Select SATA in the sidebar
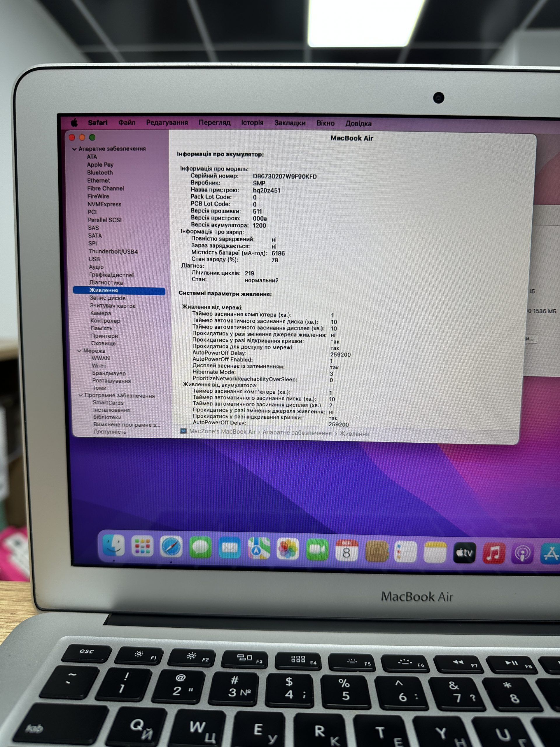 [x=95, y=236]
